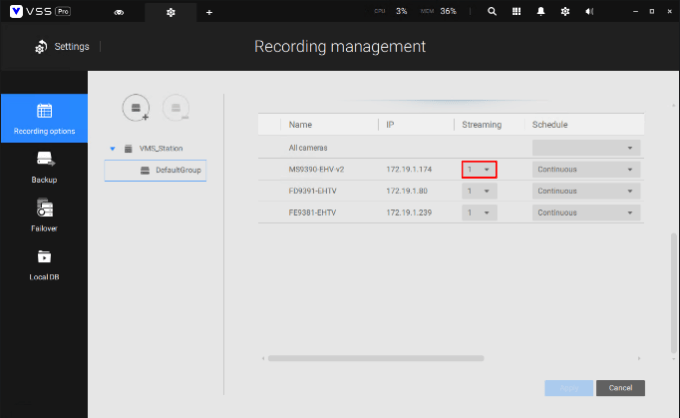Open the Recording options section
Viewport: 680px width, 418px height.
44,118
